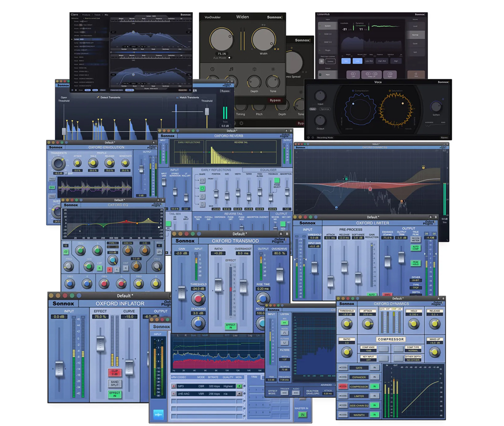The height and width of the screenshot is (426, 504).
Task: Click the B compare button in Oxford Dynamics
Action: click(x=443, y=299)
